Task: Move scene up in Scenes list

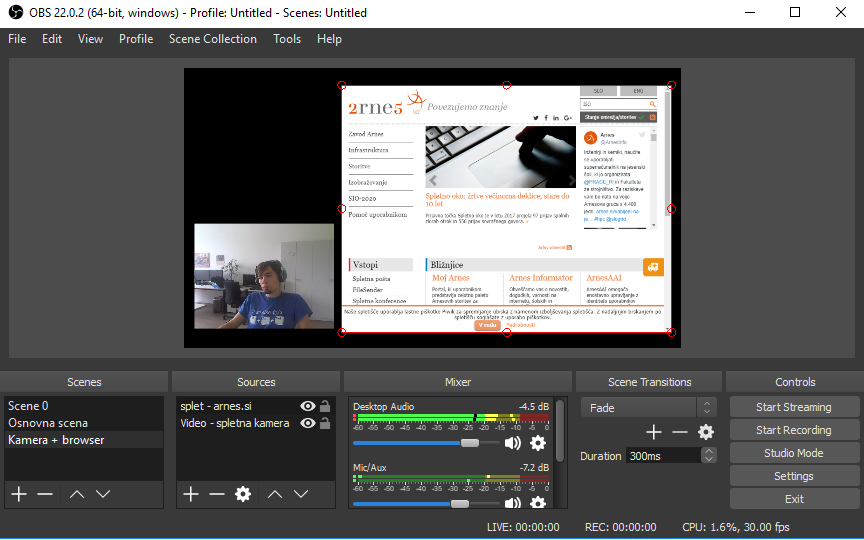Action: click(x=77, y=494)
